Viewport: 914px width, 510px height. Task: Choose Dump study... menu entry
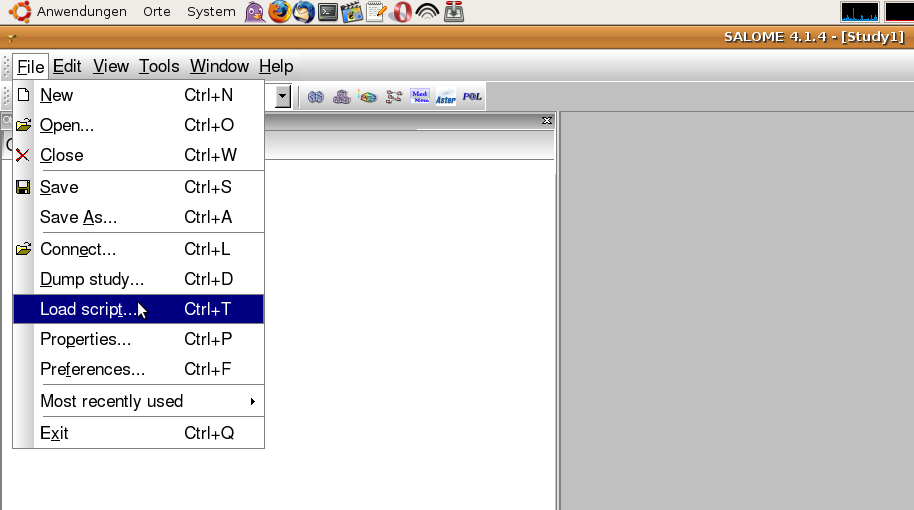pyautogui.click(x=139, y=279)
